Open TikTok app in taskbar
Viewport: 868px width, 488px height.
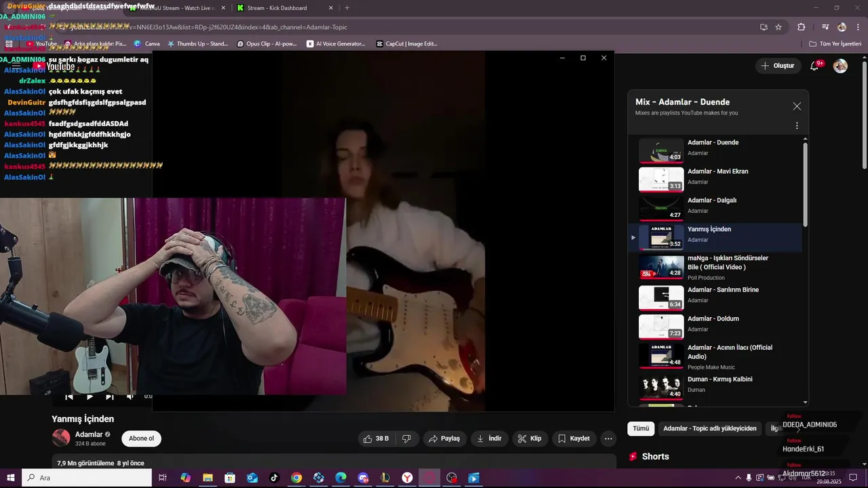pos(274,478)
